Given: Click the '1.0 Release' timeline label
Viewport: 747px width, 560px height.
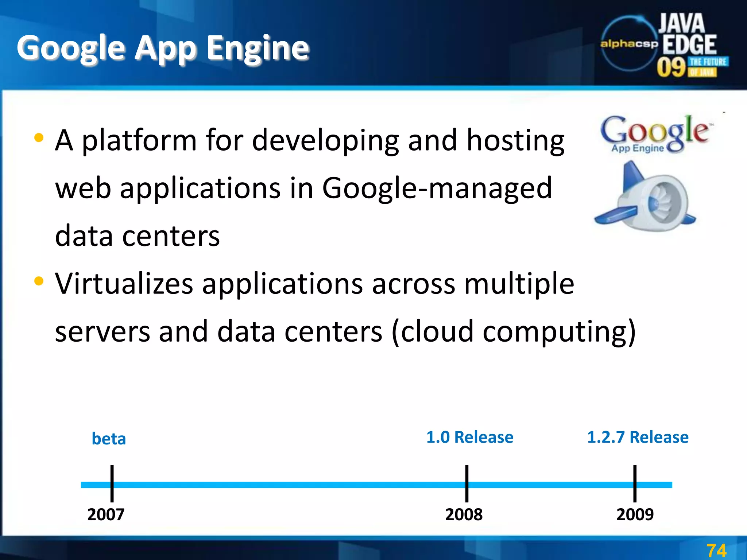Looking at the screenshot, I should [x=470, y=437].
